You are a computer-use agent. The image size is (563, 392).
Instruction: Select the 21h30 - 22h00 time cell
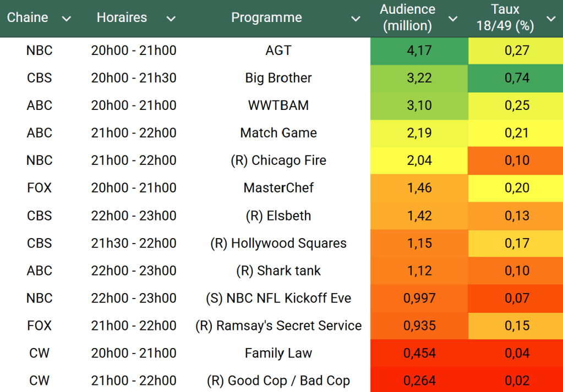coord(134,243)
